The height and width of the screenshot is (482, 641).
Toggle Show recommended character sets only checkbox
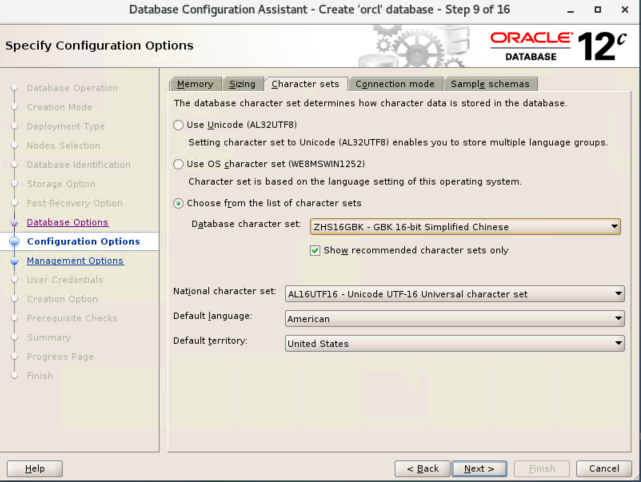[x=315, y=251]
